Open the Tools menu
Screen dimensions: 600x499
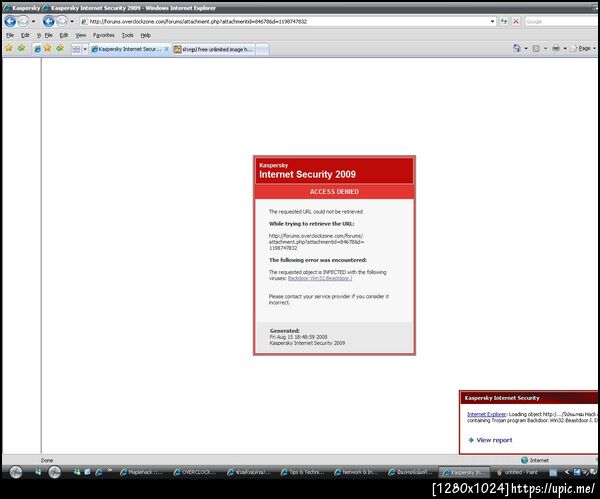(x=127, y=35)
